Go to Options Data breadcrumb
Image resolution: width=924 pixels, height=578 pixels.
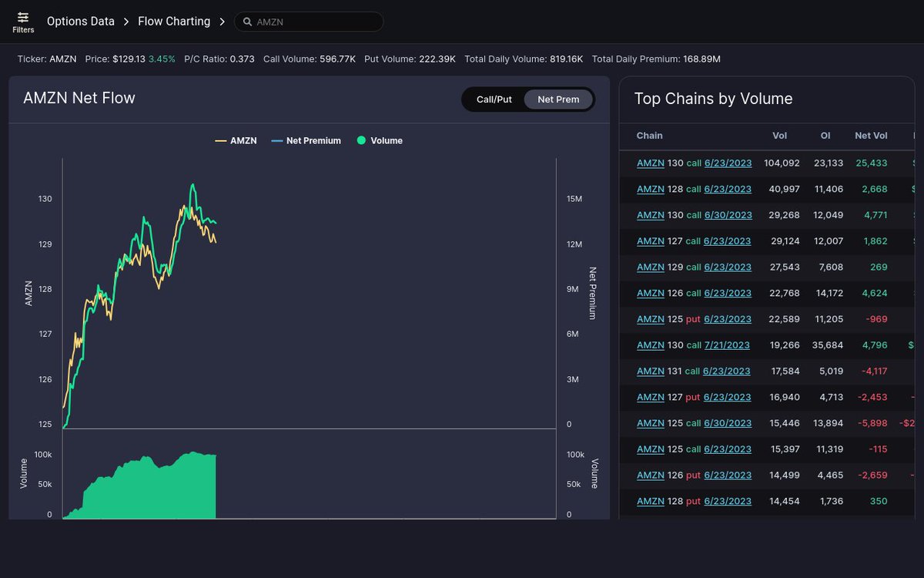81,22
